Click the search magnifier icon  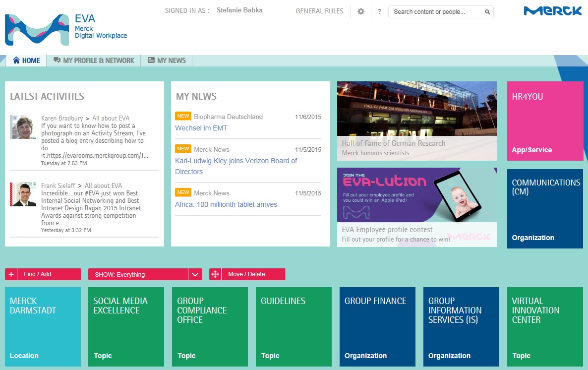(487, 12)
